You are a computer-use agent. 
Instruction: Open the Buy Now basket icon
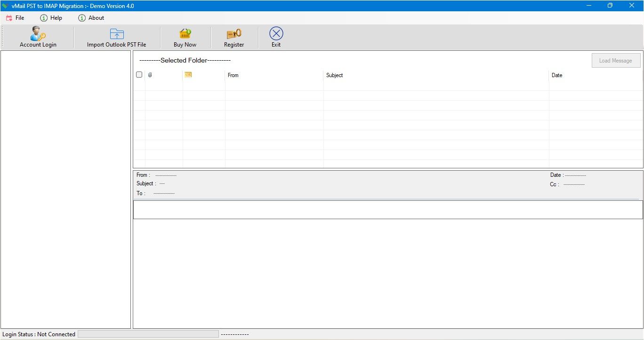[185, 34]
